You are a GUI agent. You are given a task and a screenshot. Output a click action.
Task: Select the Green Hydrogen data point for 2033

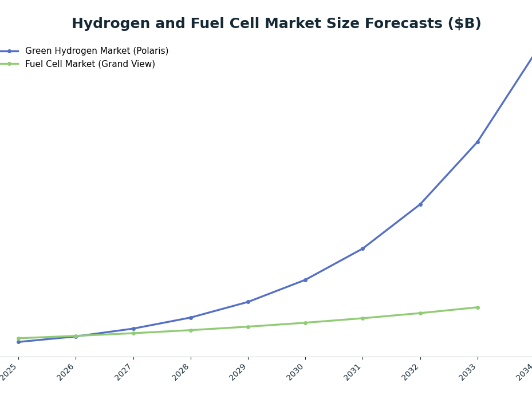click(x=478, y=142)
